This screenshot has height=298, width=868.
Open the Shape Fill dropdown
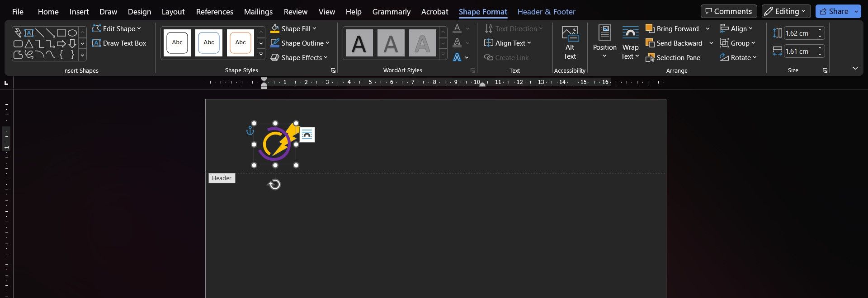click(294, 29)
